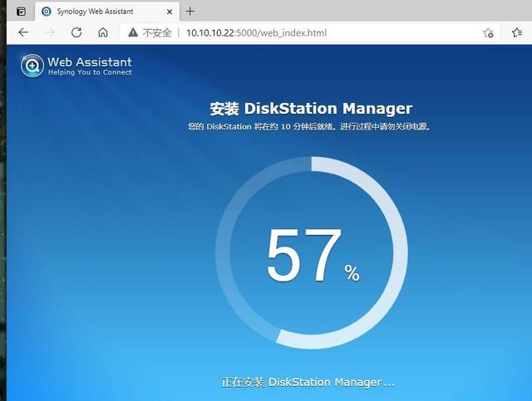Add this page to favorites
Screen dimensions: 532x401
tap(488, 32)
